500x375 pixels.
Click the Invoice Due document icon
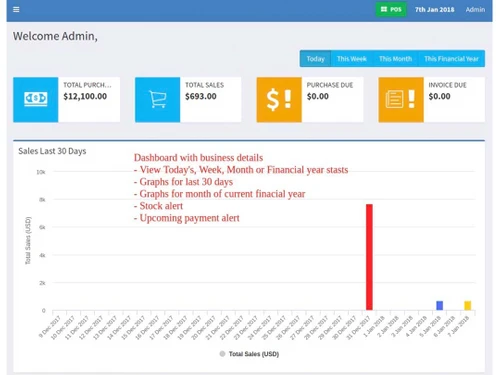[x=401, y=99]
